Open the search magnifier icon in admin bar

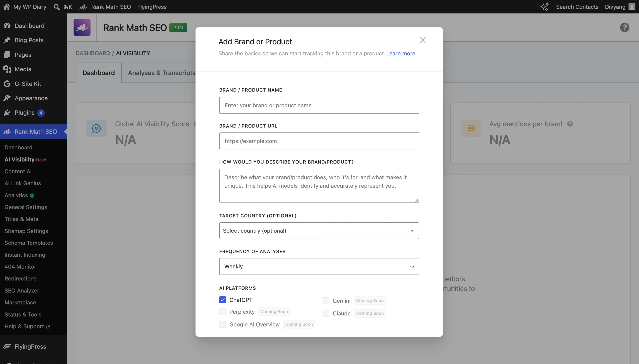coord(57,7)
